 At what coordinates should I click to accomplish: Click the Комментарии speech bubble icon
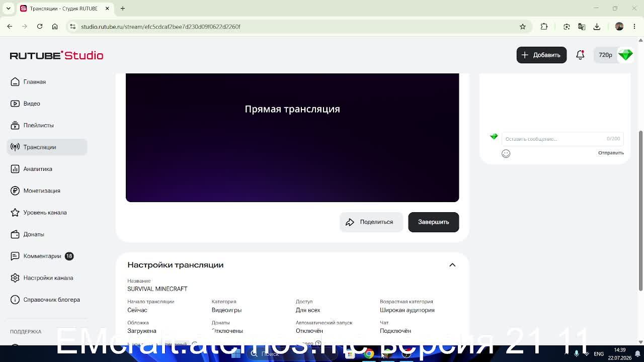15,256
